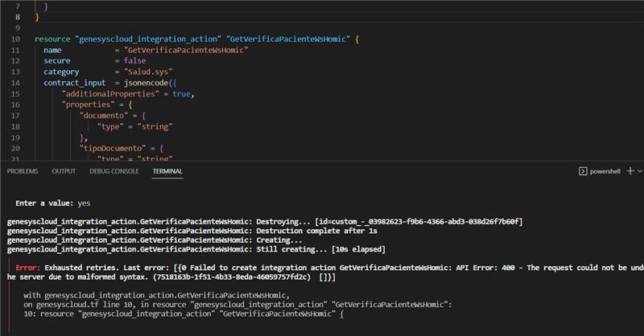Open the new terminal launch profile dropdown

[640, 171]
